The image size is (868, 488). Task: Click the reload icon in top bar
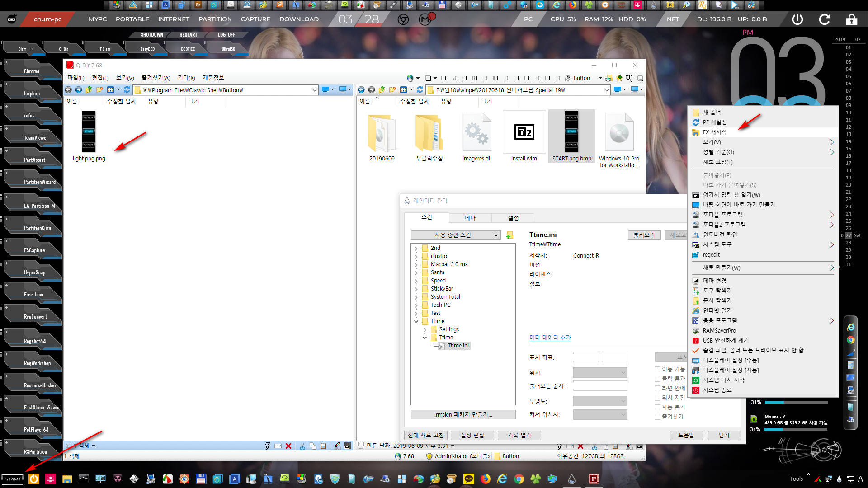coord(825,19)
